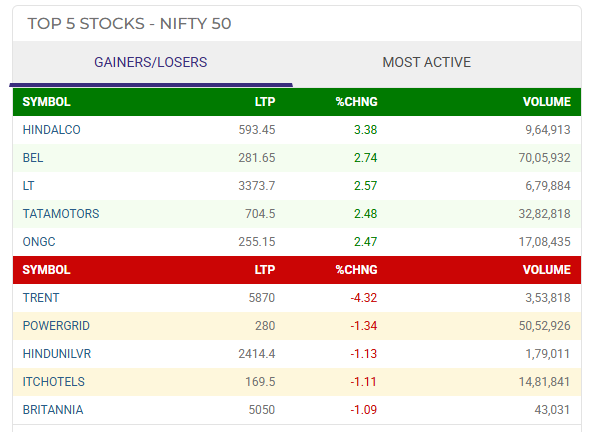Select HINDALCO's change value 3.38
Image resolution: width=589 pixels, height=432 pixels.
[x=365, y=130]
